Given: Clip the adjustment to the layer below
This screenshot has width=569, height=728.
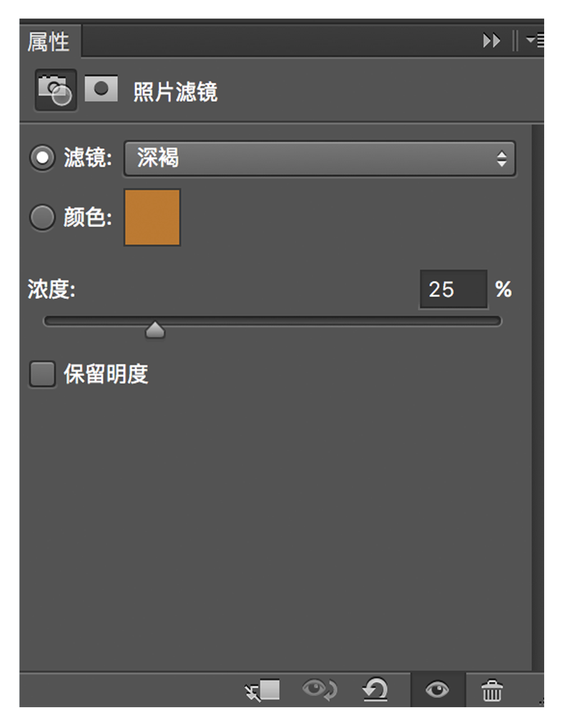Looking at the screenshot, I should 263,690.
